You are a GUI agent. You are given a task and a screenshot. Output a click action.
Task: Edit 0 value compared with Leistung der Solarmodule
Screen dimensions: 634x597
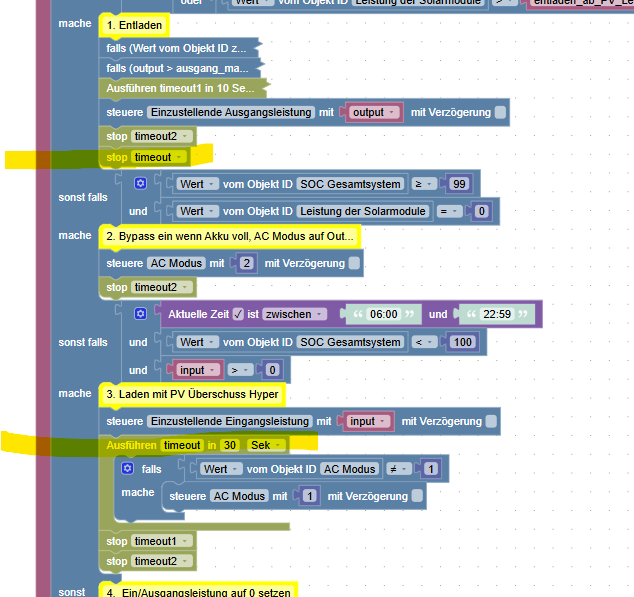(x=481, y=211)
